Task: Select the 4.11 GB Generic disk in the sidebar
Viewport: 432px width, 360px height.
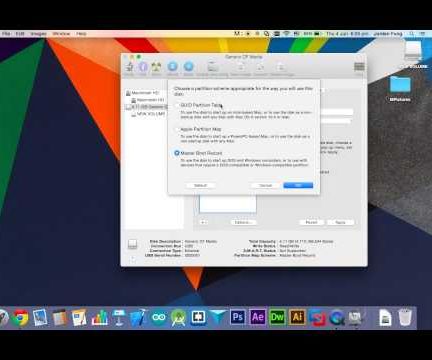Action: pyautogui.click(x=146, y=107)
